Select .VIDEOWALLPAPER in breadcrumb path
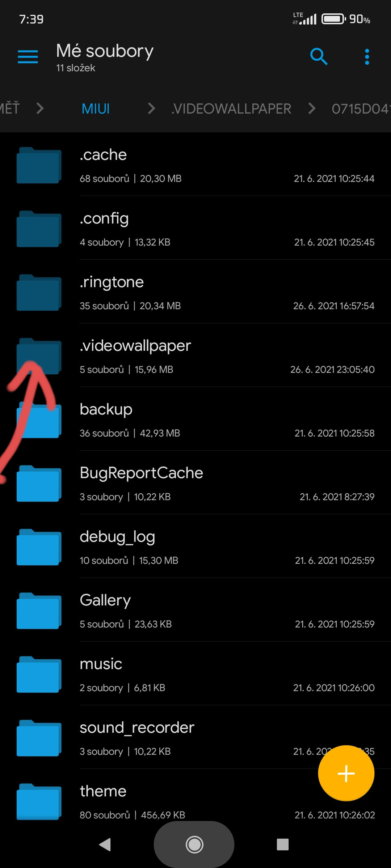The width and height of the screenshot is (391, 868). pyautogui.click(x=231, y=109)
